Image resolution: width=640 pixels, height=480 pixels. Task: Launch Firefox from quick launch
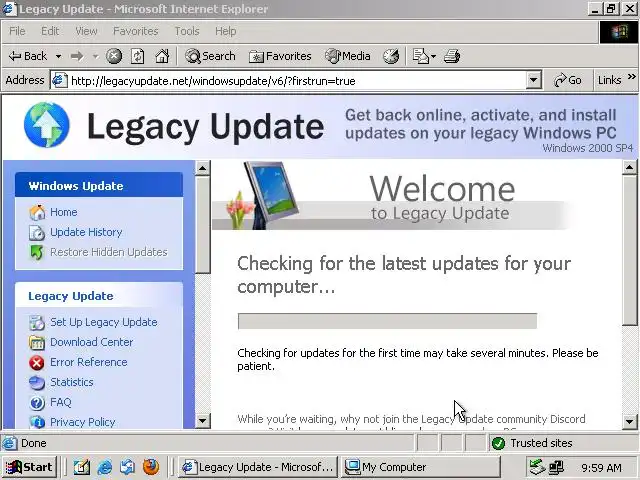click(x=151, y=467)
